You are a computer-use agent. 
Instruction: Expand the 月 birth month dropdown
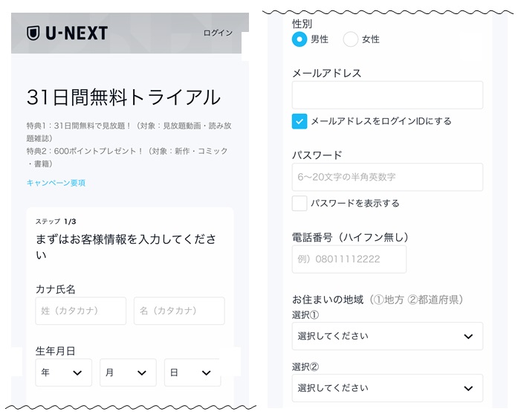128,372
